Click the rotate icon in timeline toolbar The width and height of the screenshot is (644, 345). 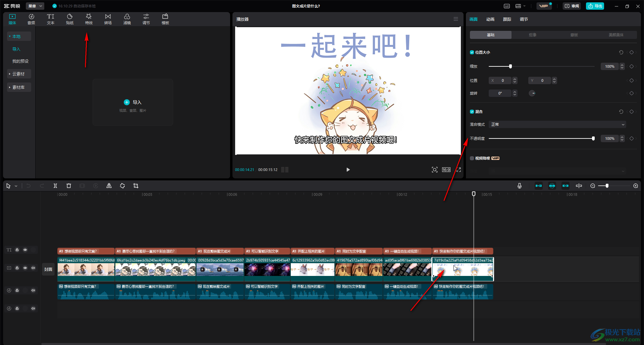(x=122, y=186)
